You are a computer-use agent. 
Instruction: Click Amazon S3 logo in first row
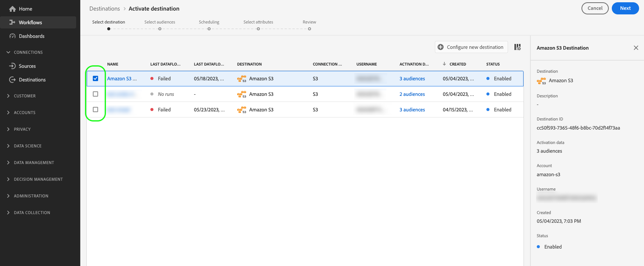[x=242, y=79]
